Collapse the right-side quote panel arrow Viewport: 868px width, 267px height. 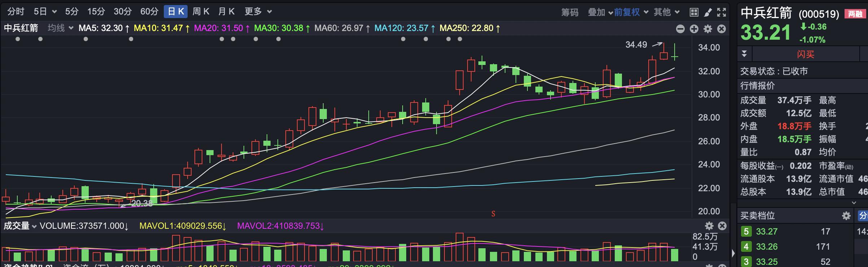[x=733, y=253]
